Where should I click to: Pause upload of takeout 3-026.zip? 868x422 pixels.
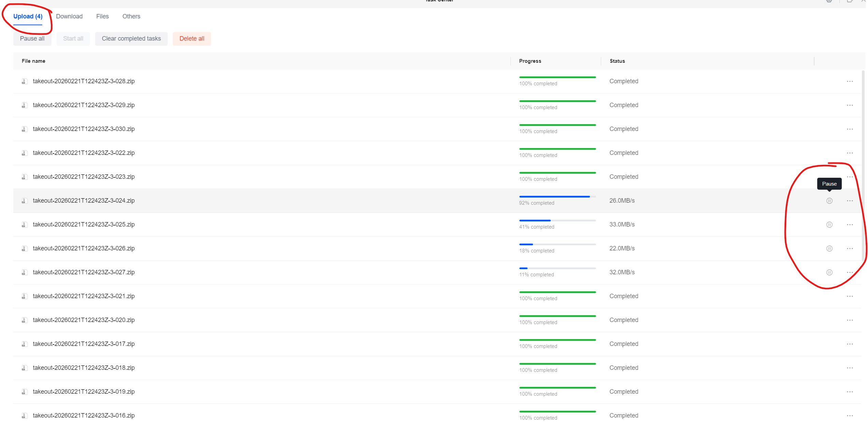pyautogui.click(x=829, y=248)
